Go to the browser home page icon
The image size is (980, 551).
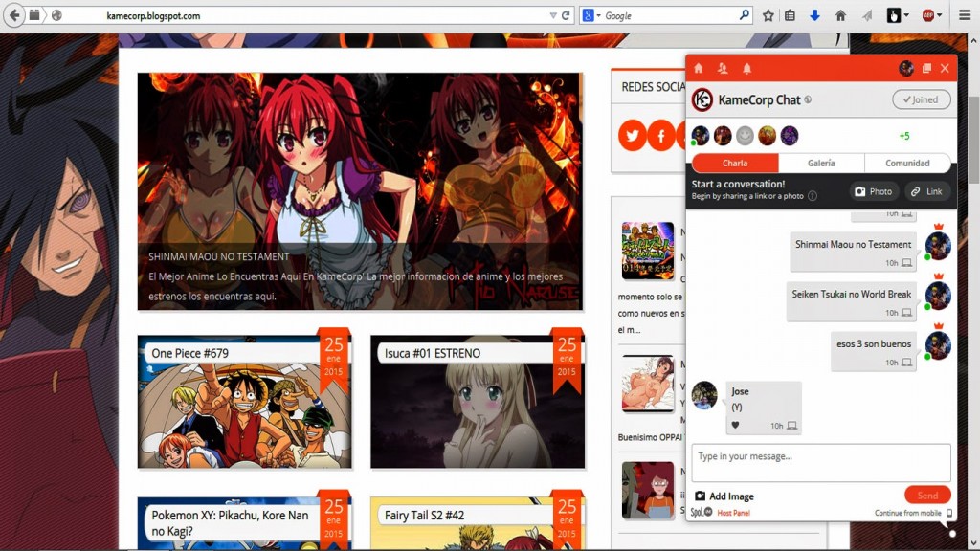pyautogui.click(x=840, y=15)
